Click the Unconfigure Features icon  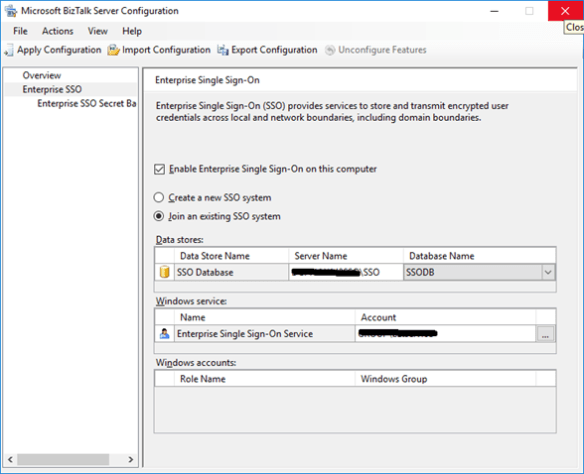tap(330, 50)
